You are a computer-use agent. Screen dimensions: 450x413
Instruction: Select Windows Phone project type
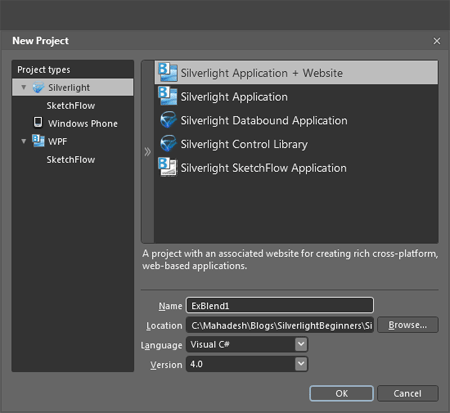pos(83,124)
